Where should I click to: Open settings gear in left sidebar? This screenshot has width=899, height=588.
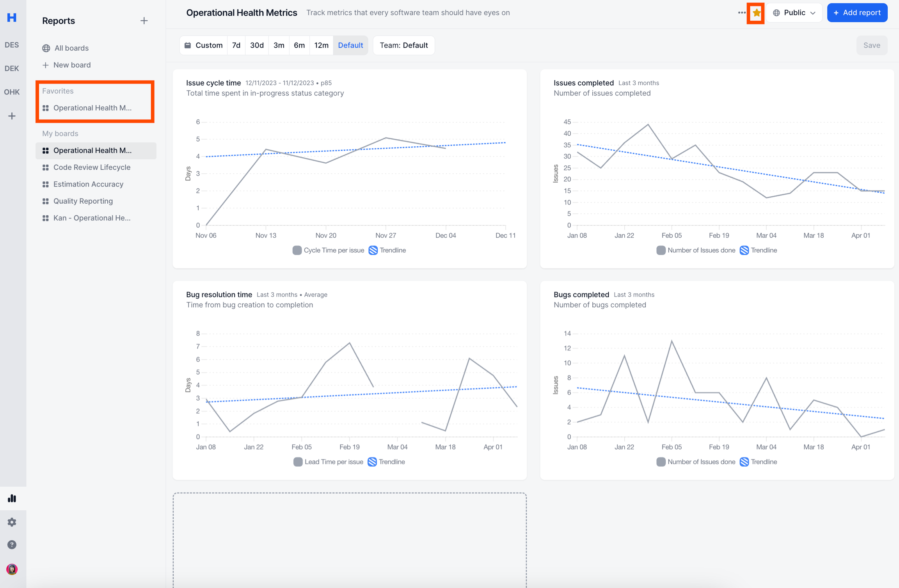12,522
